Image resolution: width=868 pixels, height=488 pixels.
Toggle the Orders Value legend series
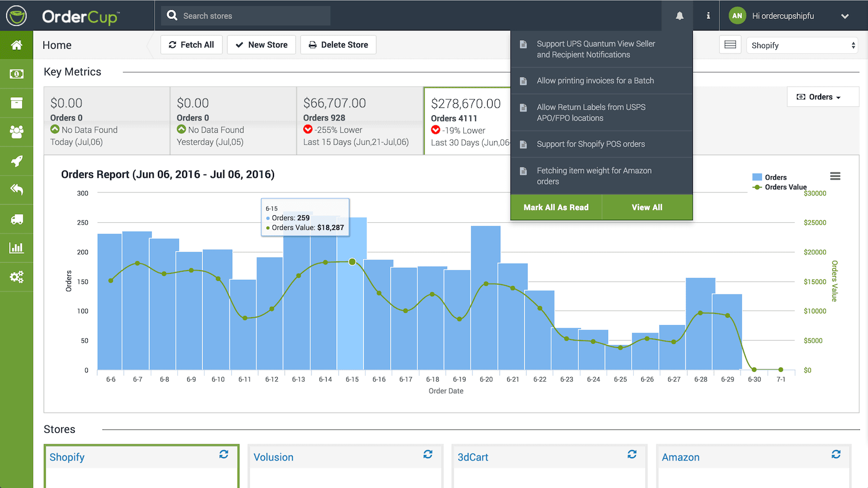point(780,187)
